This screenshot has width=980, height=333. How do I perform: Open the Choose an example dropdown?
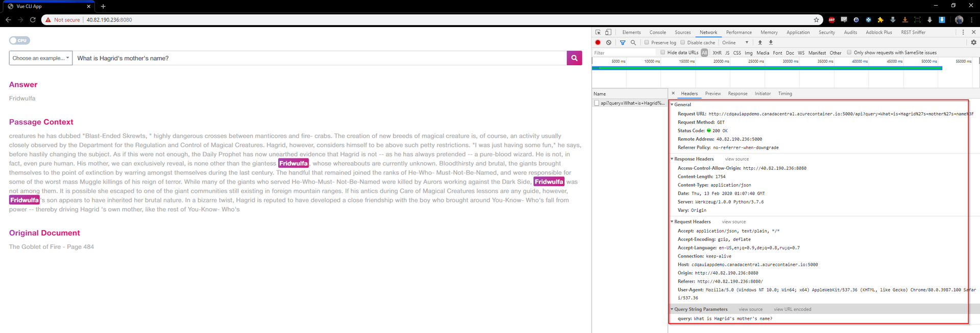(x=40, y=58)
